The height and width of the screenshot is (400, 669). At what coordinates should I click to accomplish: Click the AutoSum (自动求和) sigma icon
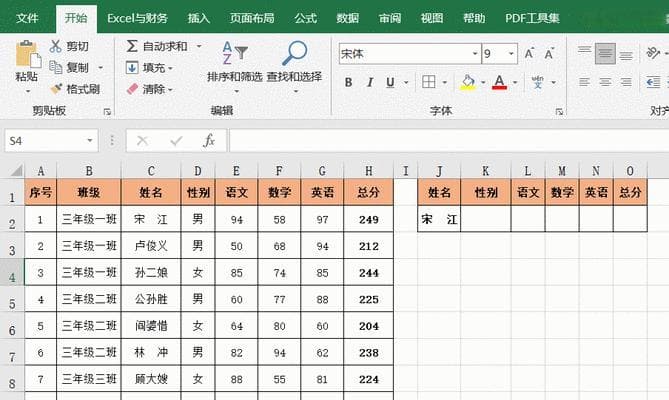click(132, 46)
